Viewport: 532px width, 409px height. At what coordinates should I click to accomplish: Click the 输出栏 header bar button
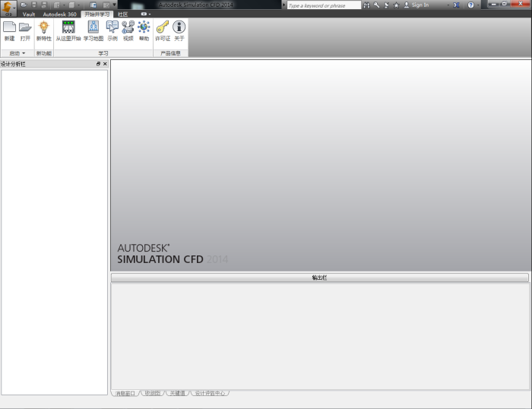point(320,277)
